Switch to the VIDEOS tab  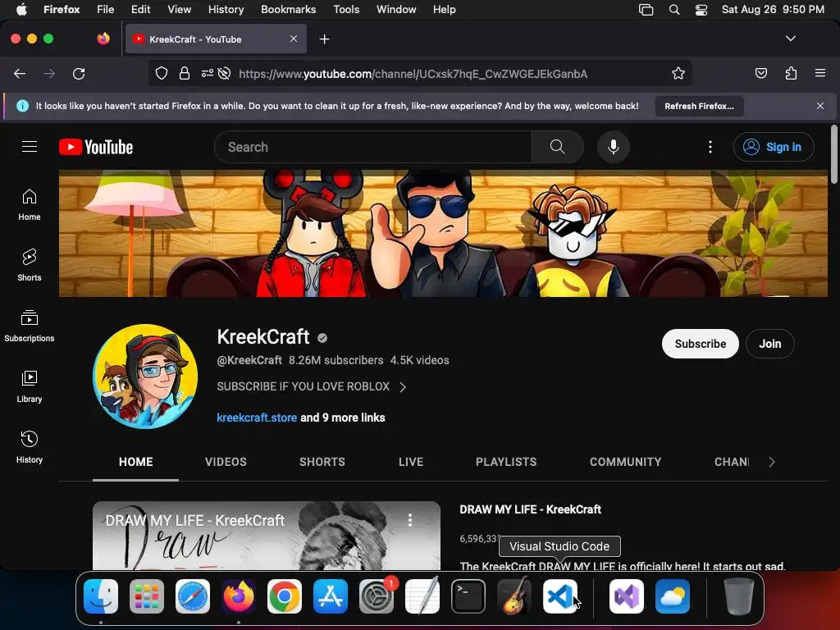226,462
